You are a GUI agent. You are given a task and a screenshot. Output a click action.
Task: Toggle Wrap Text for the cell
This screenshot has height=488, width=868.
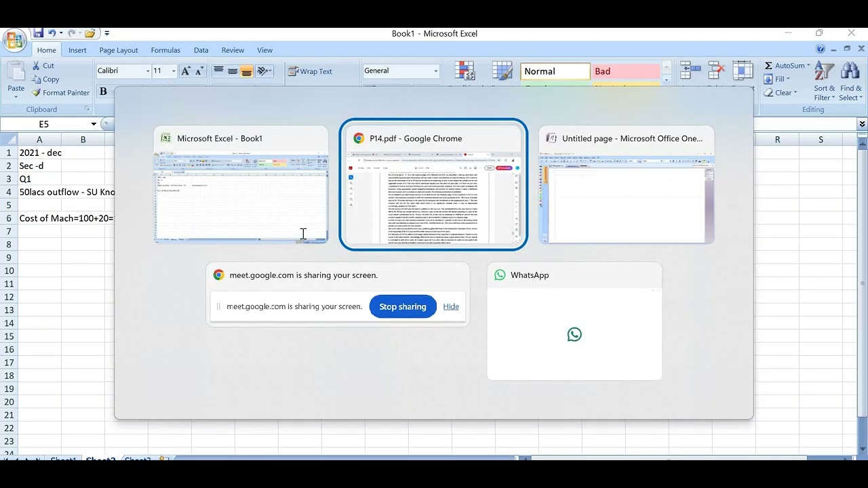[311, 71]
